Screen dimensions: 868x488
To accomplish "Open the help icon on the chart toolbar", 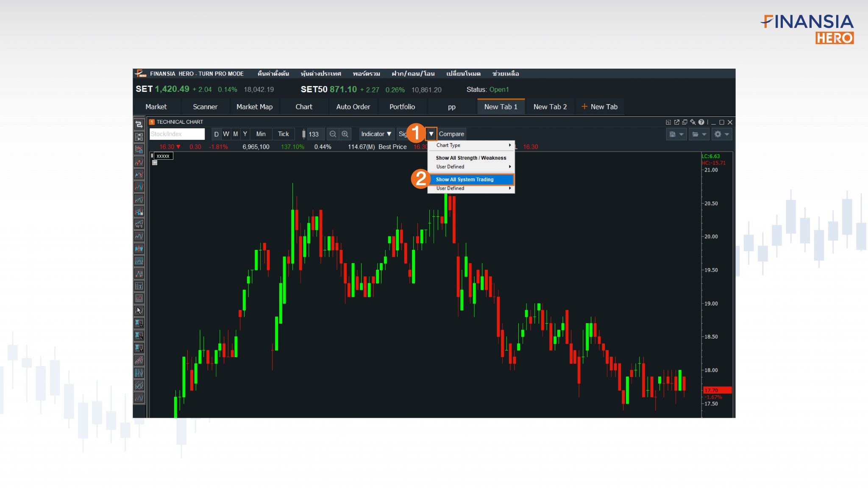I will click(701, 122).
